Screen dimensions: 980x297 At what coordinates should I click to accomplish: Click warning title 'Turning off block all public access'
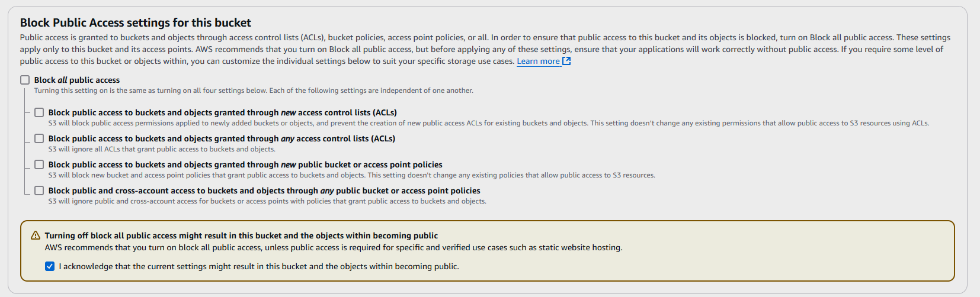click(x=241, y=235)
